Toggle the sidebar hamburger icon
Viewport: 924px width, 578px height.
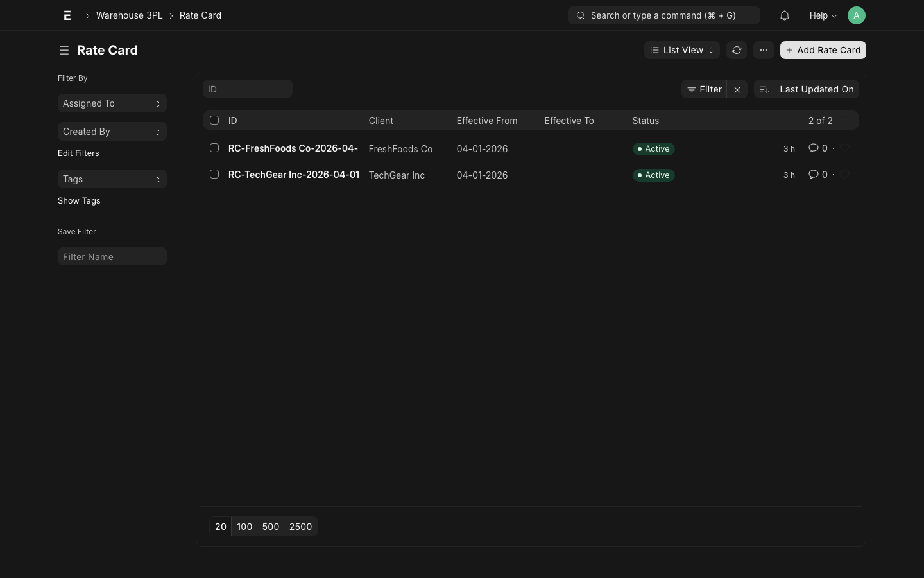(x=64, y=50)
